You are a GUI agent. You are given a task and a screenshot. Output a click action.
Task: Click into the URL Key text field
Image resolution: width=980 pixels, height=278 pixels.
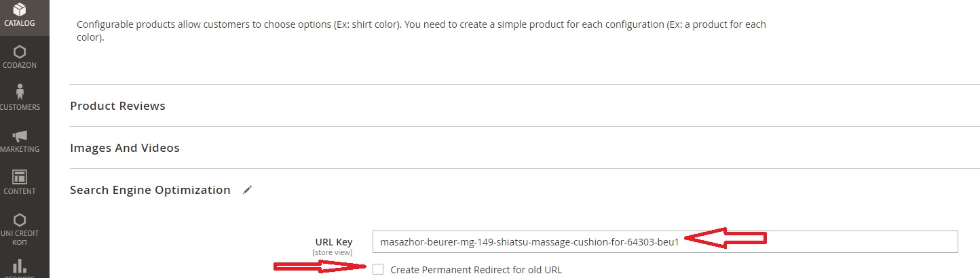[x=664, y=241]
